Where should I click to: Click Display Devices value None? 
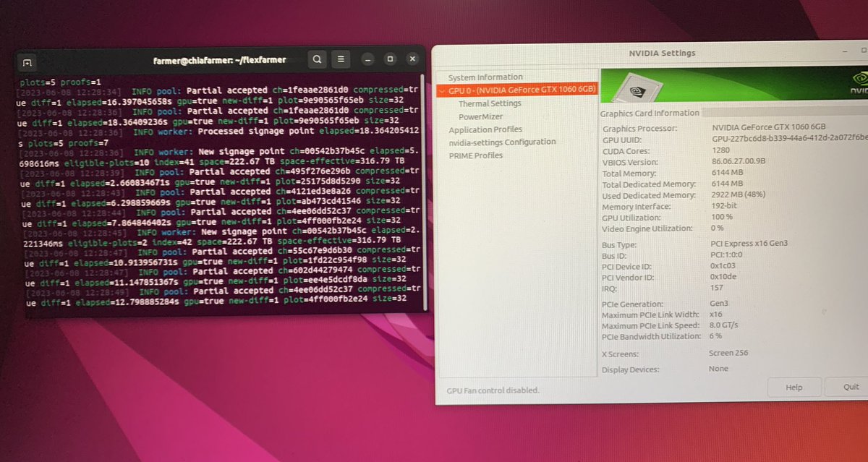tap(719, 369)
